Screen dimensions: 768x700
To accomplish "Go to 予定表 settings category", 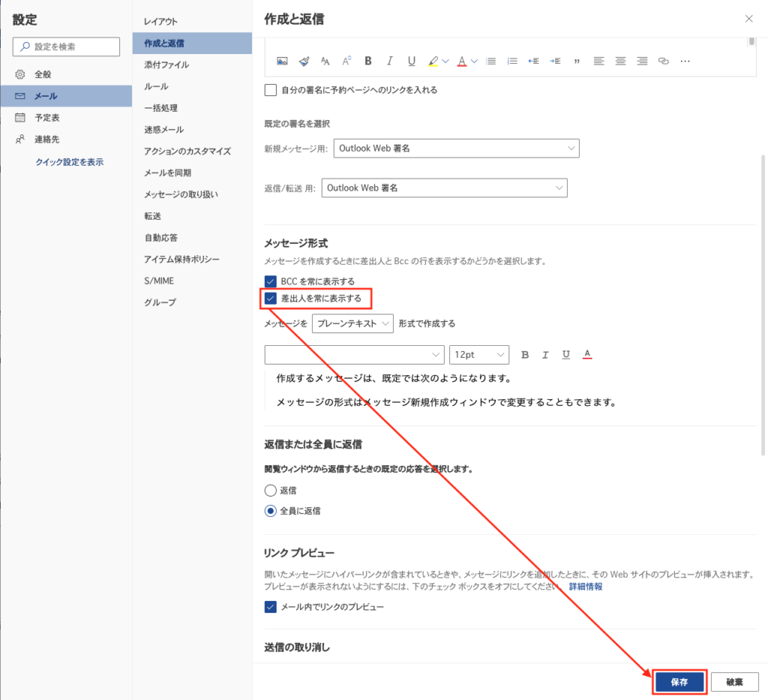I will [x=46, y=118].
